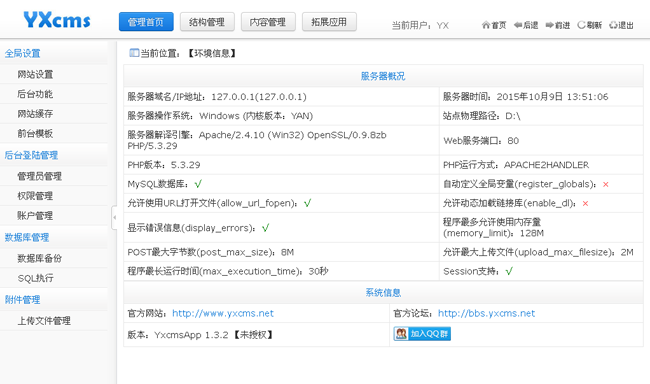Refresh the page with the 刷新 icon
This screenshot has height=384, width=650.
coord(589,25)
